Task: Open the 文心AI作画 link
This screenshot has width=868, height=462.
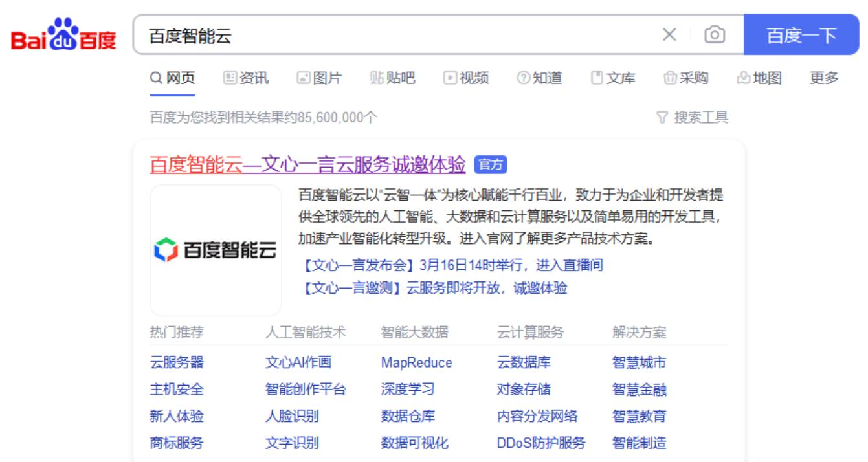Action: (298, 362)
